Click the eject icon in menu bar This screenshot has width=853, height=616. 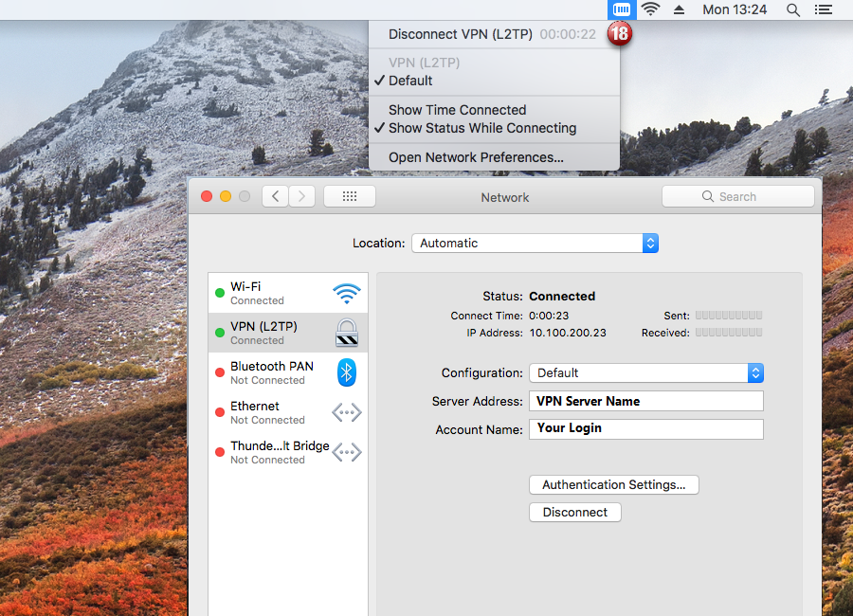(x=679, y=9)
